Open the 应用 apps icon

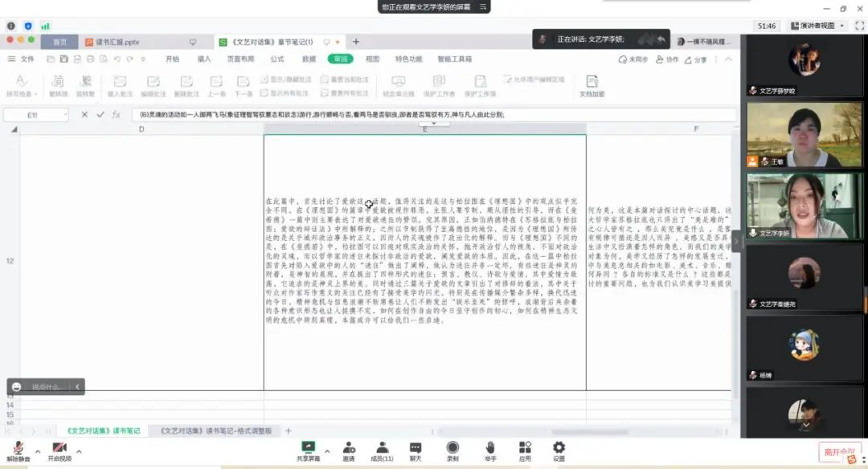coord(525,450)
